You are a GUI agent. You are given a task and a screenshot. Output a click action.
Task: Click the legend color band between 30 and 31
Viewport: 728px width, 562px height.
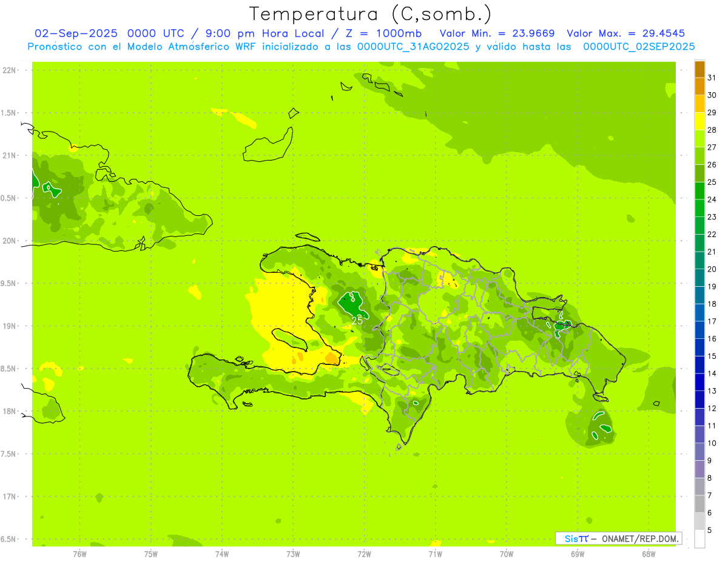tap(699, 87)
